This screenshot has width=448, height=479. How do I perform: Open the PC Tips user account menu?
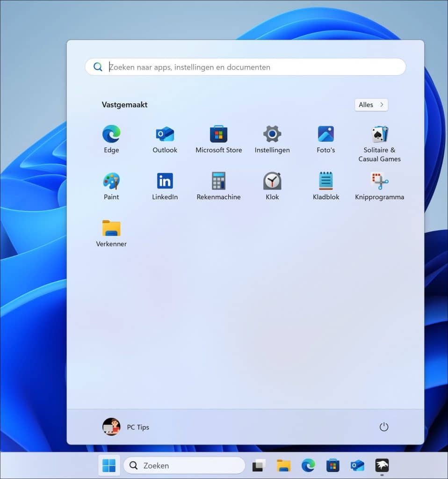pyautogui.click(x=126, y=427)
